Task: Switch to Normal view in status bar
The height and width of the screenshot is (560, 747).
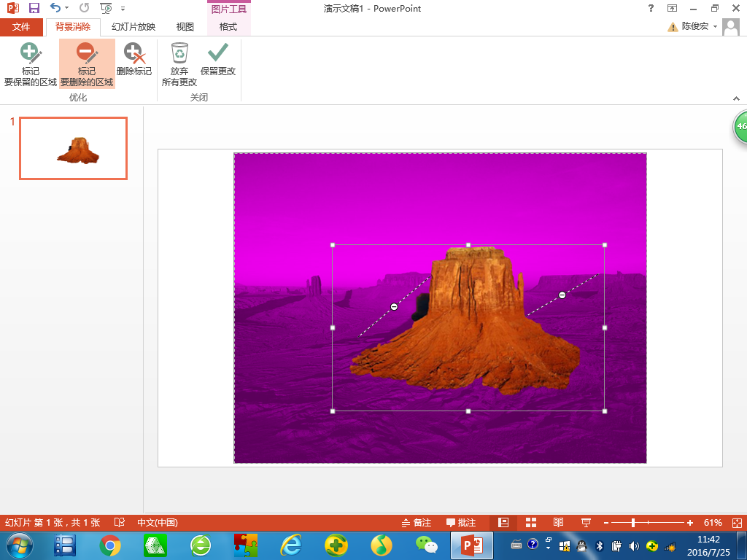Action: tap(503, 522)
